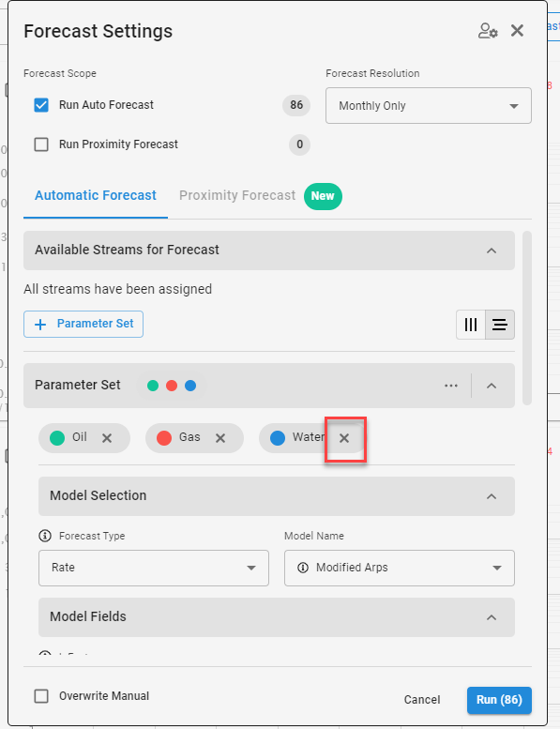Close the Forecast Settings dialog
This screenshot has height=729, width=560.
point(517,31)
